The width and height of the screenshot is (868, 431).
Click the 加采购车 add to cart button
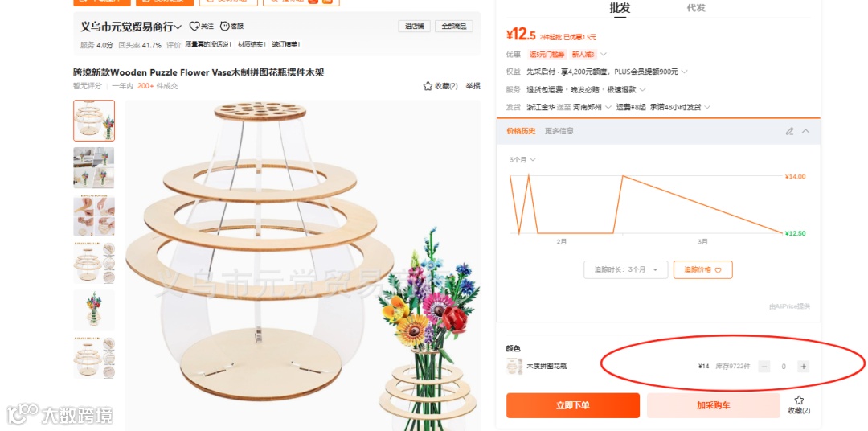pyautogui.click(x=713, y=405)
